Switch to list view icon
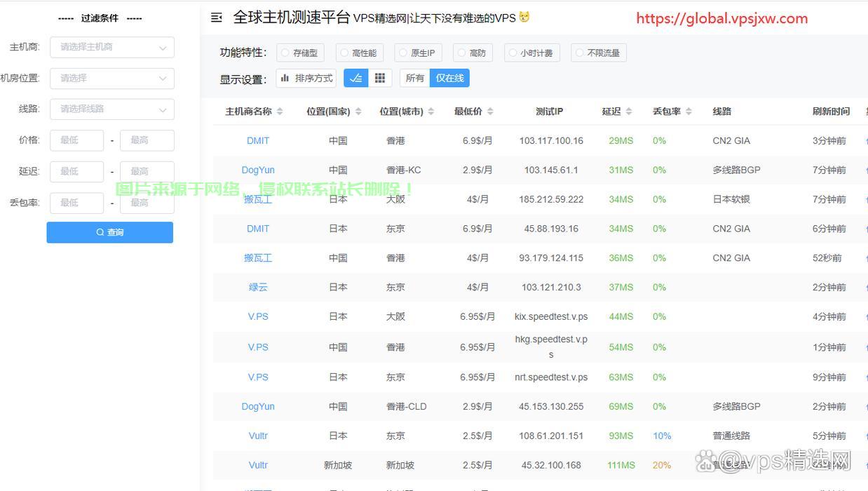Viewport: 868px width, 491px height. tap(356, 78)
